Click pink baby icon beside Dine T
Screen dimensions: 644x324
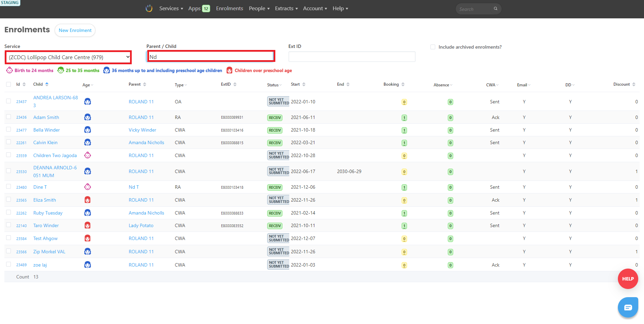(88, 187)
